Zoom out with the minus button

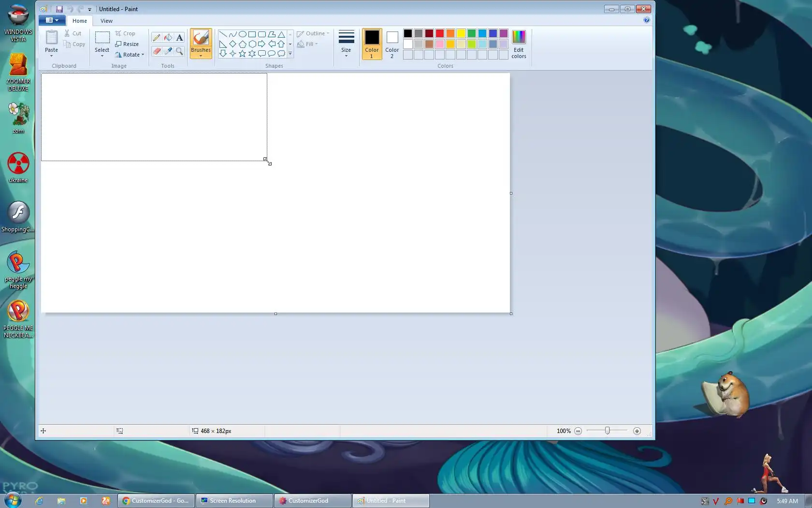point(578,431)
